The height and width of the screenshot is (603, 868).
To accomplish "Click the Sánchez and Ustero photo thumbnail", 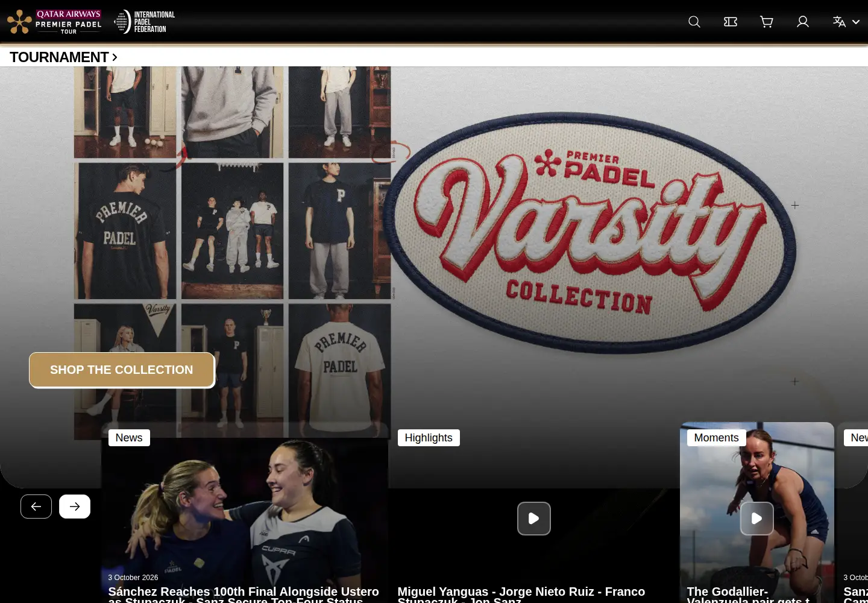I will (x=245, y=513).
